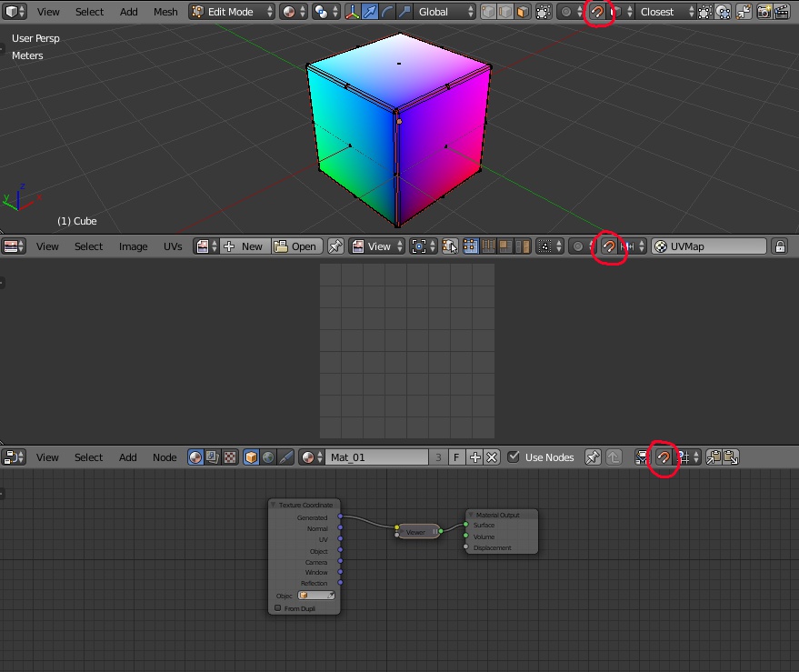This screenshot has width=799, height=672.
Task: Select the translate manipulator arrow
Action: click(369, 12)
